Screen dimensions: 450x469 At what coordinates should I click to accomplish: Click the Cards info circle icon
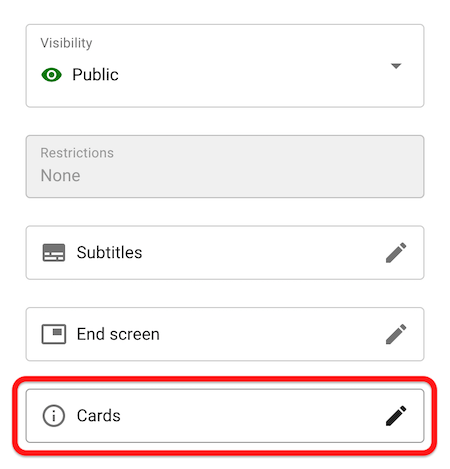[x=54, y=416]
